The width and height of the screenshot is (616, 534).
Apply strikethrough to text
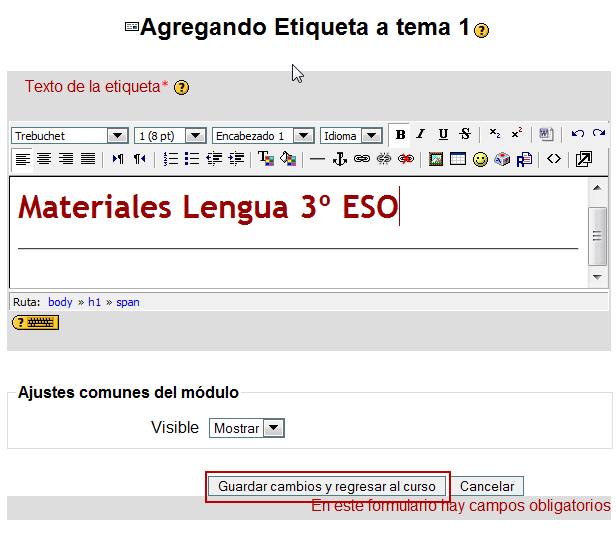coord(465,135)
